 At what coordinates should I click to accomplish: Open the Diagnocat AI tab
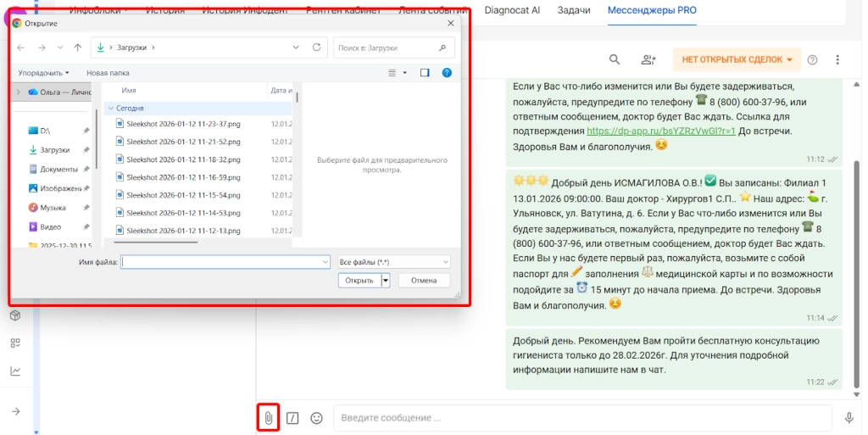coord(513,10)
